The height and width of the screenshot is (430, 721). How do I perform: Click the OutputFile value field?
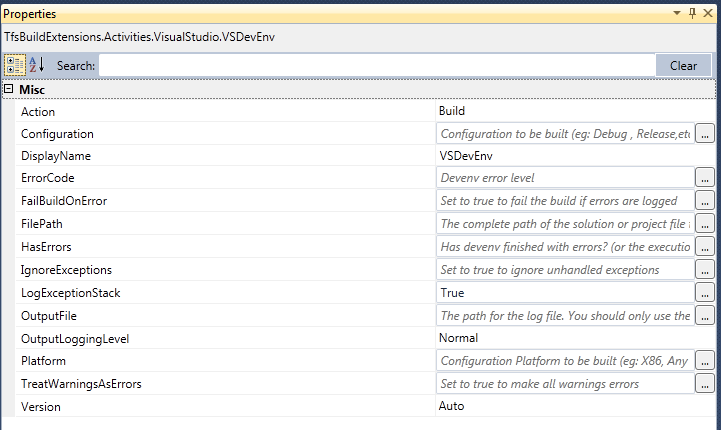coord(565,316)
